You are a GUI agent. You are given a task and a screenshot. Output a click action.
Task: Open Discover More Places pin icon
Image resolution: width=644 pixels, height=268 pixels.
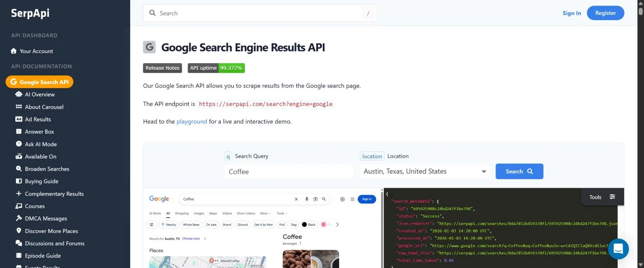19,231
